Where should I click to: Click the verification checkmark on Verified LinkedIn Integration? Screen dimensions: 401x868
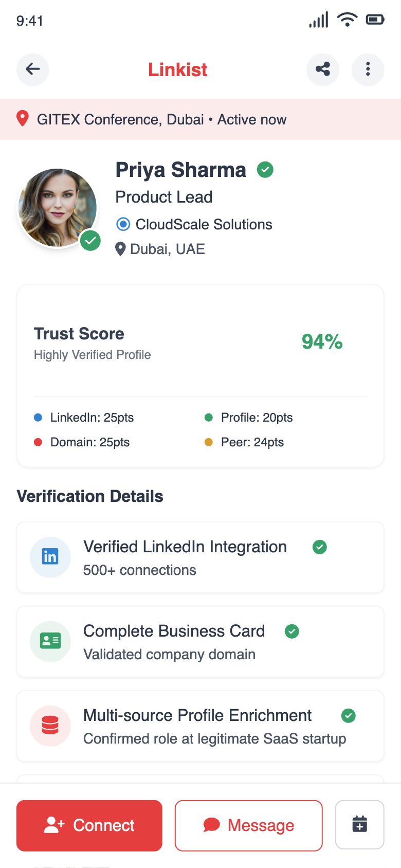point(319,547)
